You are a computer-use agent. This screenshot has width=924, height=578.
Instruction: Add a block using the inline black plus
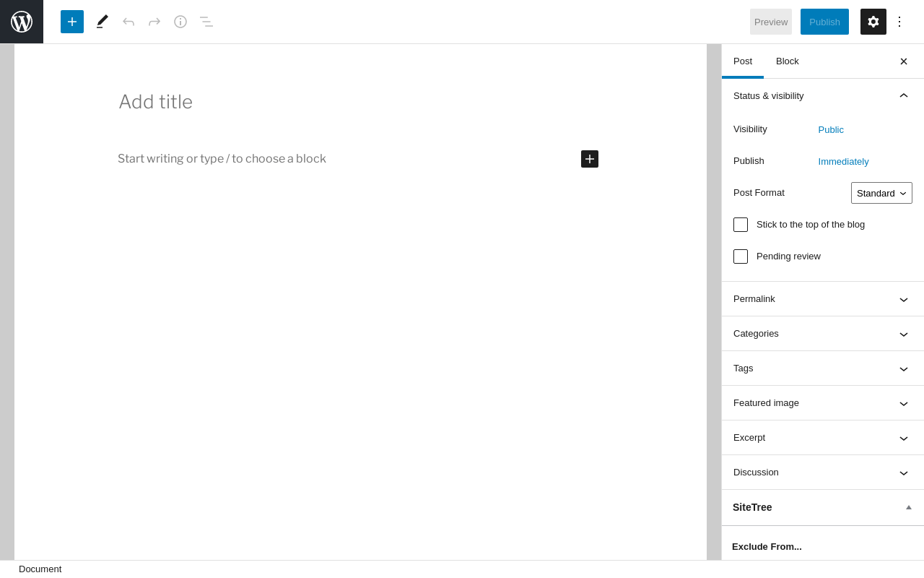pyautogui.click(x=590, y=159)
